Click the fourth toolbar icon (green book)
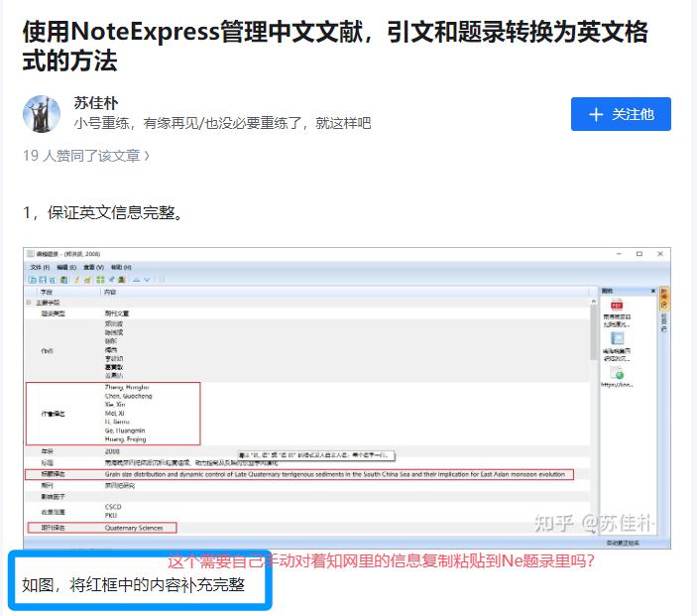Image resolution: width=697 pixels, height=616 pixels. point(64,280)
